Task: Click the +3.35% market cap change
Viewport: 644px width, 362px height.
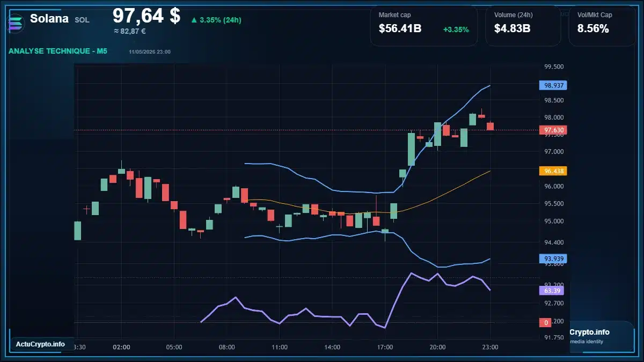Action: coord(456,29)
